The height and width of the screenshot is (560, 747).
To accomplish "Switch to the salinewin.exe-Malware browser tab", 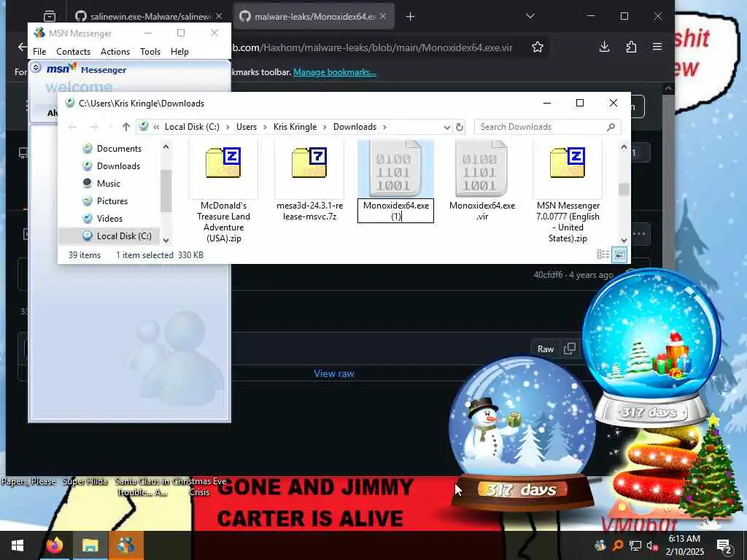I will 149,17.
